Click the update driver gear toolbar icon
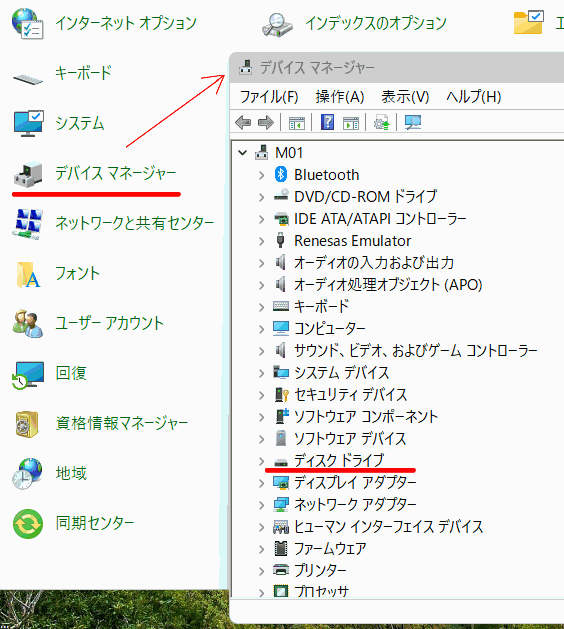Screen dimensions: 564x629 coord(381,122)
